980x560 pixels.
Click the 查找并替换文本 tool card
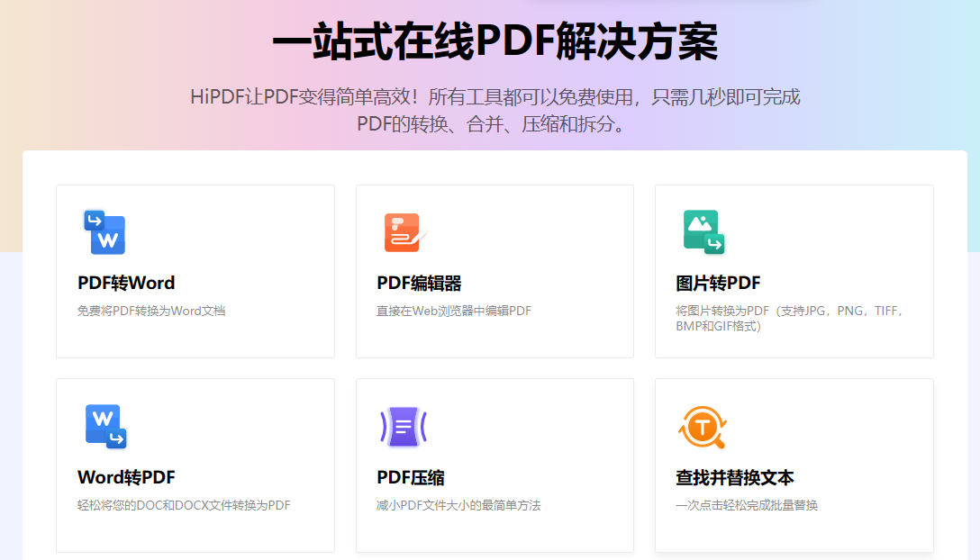click(x=793, y=465)
